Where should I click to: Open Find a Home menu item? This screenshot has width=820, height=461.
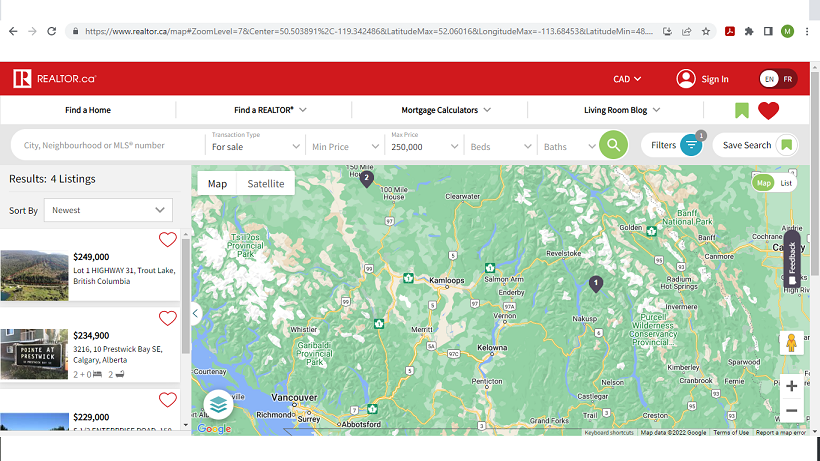(88, 110)
